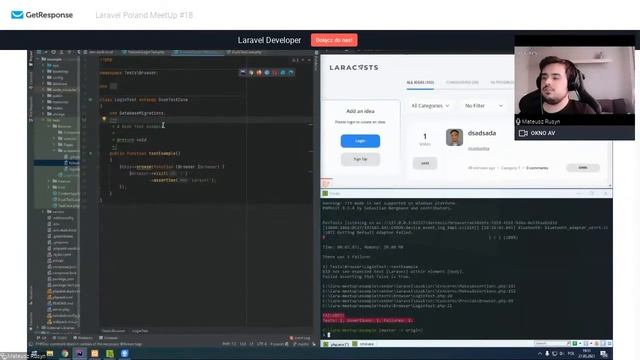The image size is (640, 360).
Task: Expand the node_modules folder in project tree
Action: click(x=43, y=90)
